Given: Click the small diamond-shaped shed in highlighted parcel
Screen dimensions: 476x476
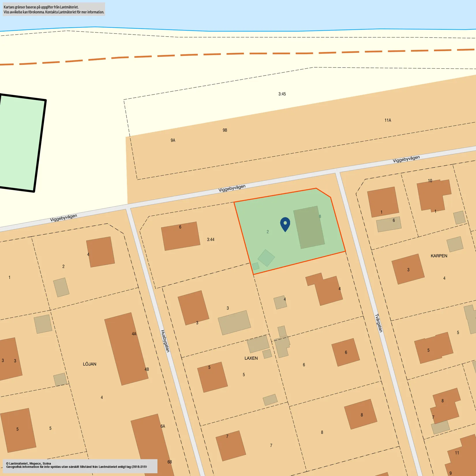Looking at the screenshot, I should 266,258.
